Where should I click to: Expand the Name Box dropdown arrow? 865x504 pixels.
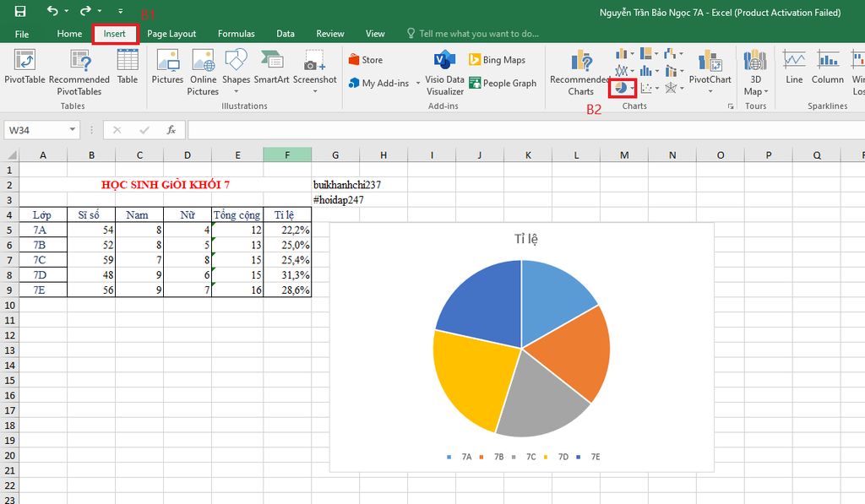73,129
